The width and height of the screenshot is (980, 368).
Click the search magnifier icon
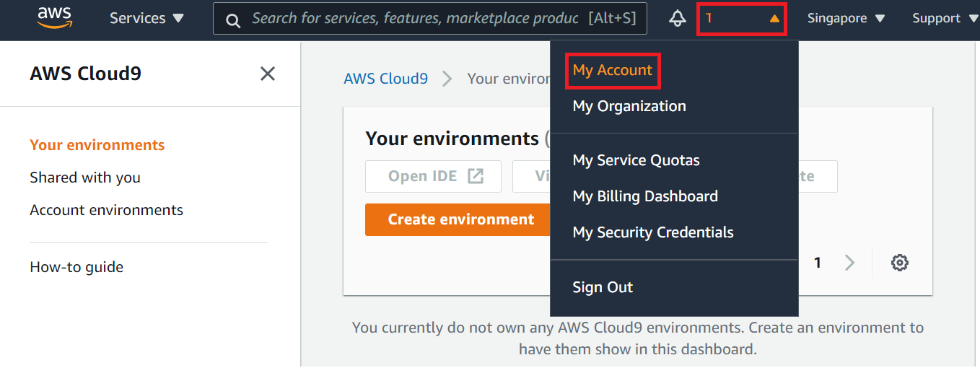click(233, 20)
